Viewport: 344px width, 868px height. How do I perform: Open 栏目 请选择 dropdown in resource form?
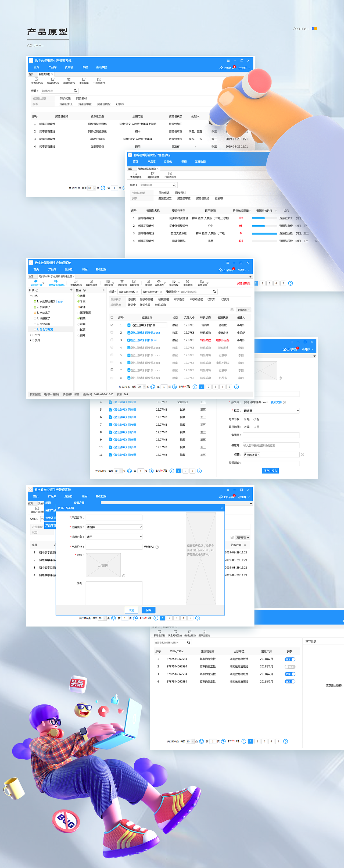pyautogui.click(x=271, y=411)
